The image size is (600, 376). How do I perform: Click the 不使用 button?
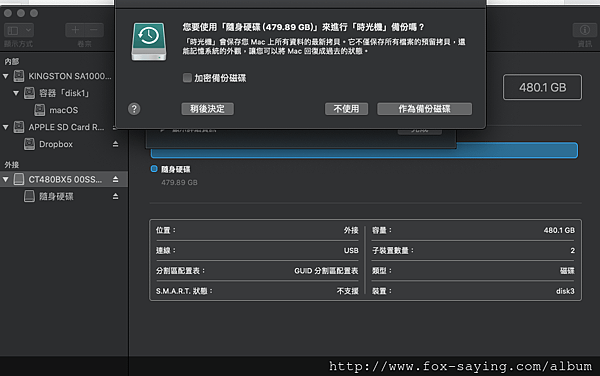click(x=346, y=109)
